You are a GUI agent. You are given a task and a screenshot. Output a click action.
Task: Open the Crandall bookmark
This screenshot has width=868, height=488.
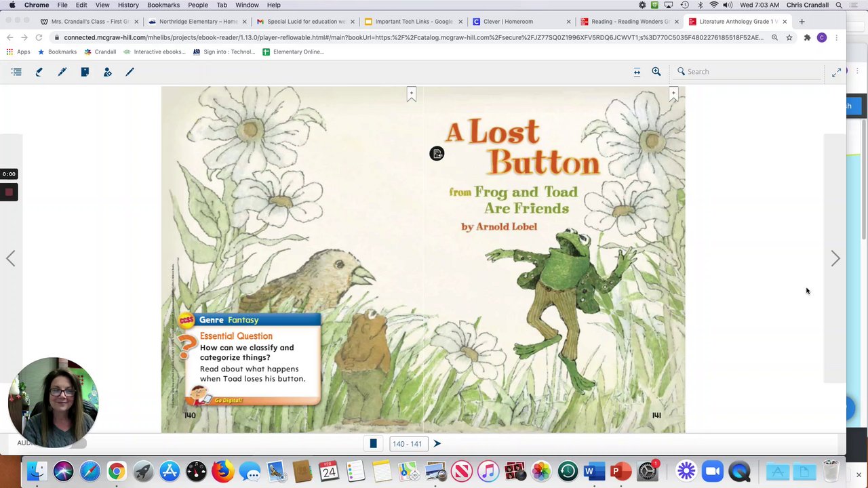pos(100,52)
